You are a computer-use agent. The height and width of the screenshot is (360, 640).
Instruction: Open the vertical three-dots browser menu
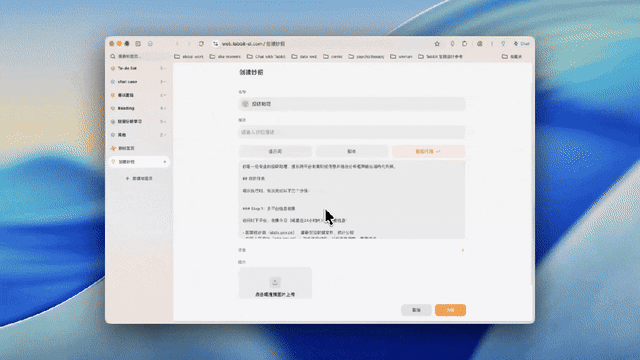(492, 44)
